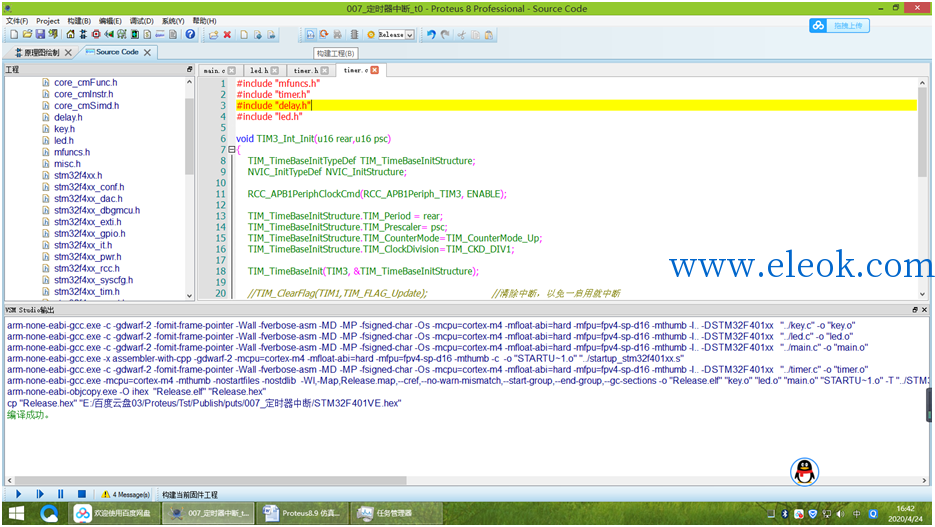
Task: Stop the simulation
Action: pyautogui.click(x=82, y=494)
